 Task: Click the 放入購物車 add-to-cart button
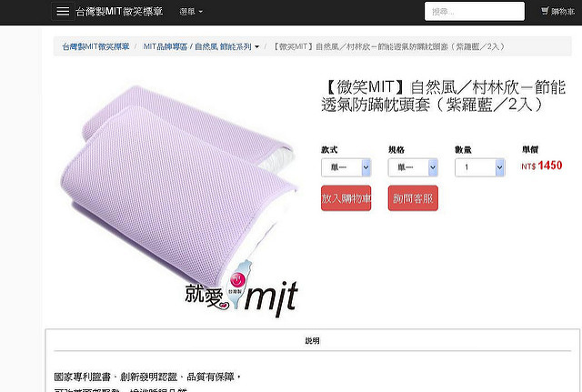click(346, 198)
